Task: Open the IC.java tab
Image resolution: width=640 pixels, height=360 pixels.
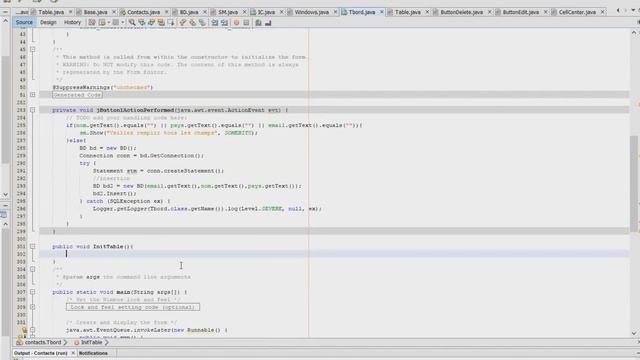Action: 266,12
